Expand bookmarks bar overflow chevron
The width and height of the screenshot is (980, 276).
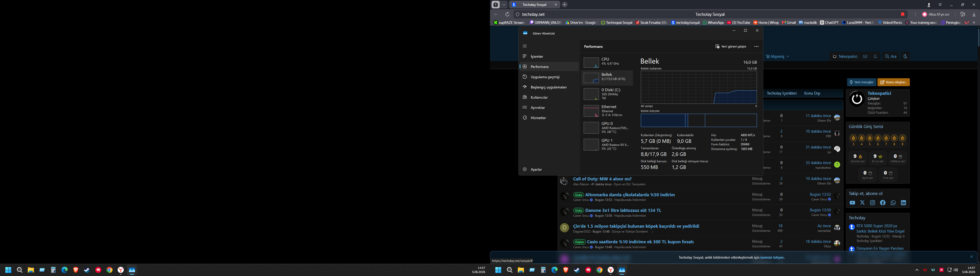(974, 22)
